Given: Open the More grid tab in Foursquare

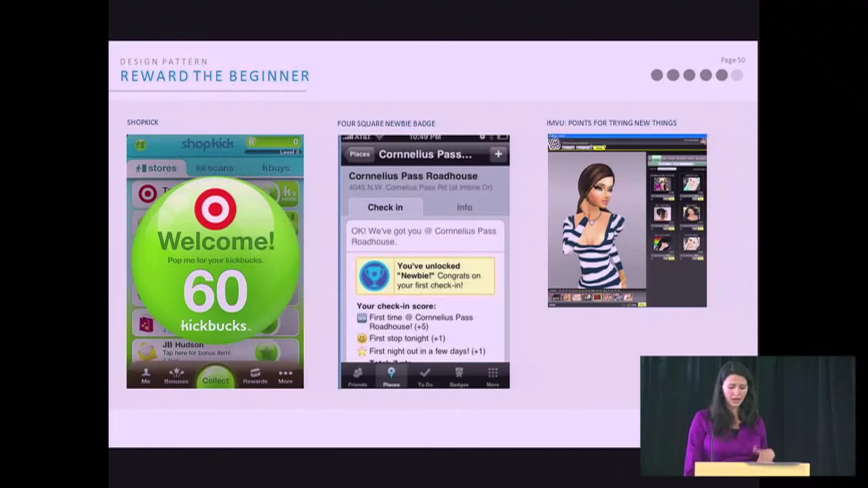Looking at the screenshot, I should tap(493, 377).
